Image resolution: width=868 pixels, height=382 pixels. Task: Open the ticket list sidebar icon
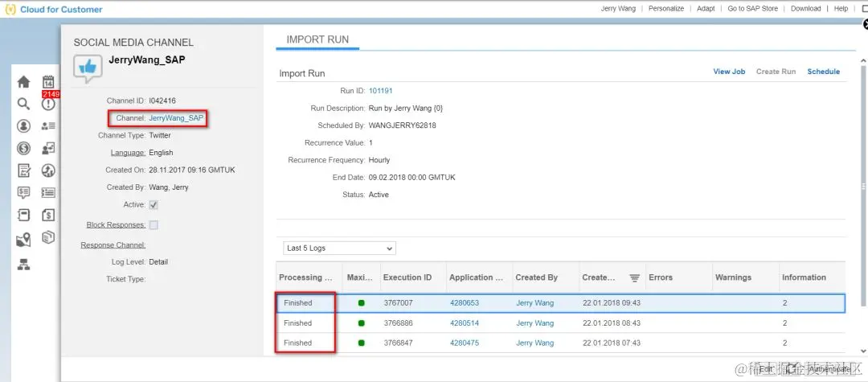click(x=48, y=193)
